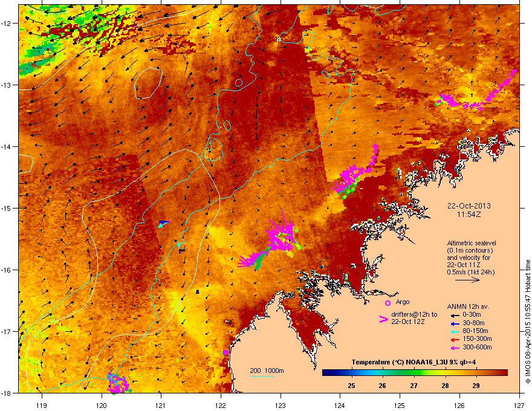The height and width of the screenshot is (411, 532).
Task: Click the latitude axis label -12
Action: tap(6, 24)
